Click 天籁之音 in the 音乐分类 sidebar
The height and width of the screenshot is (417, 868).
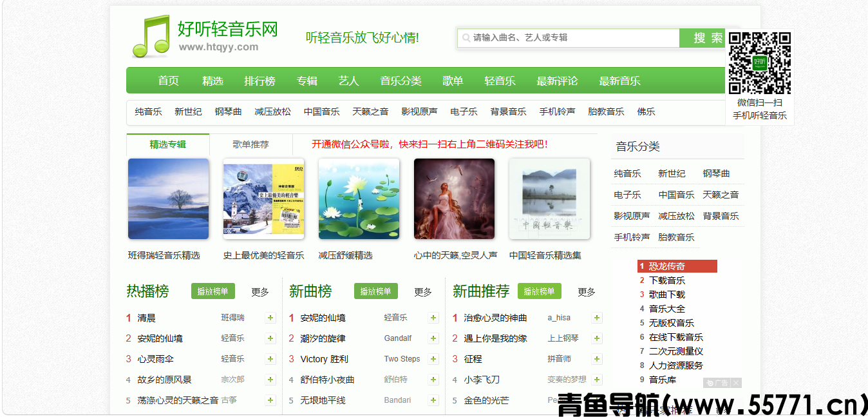pos(721,195)
